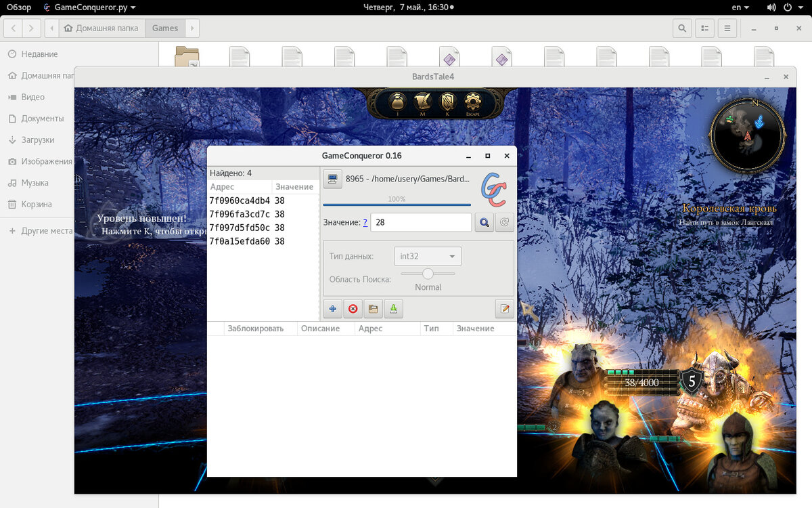Screen dimensions: 812x508
Task: Start scan with the magnifier button
Action: point(484,223)
